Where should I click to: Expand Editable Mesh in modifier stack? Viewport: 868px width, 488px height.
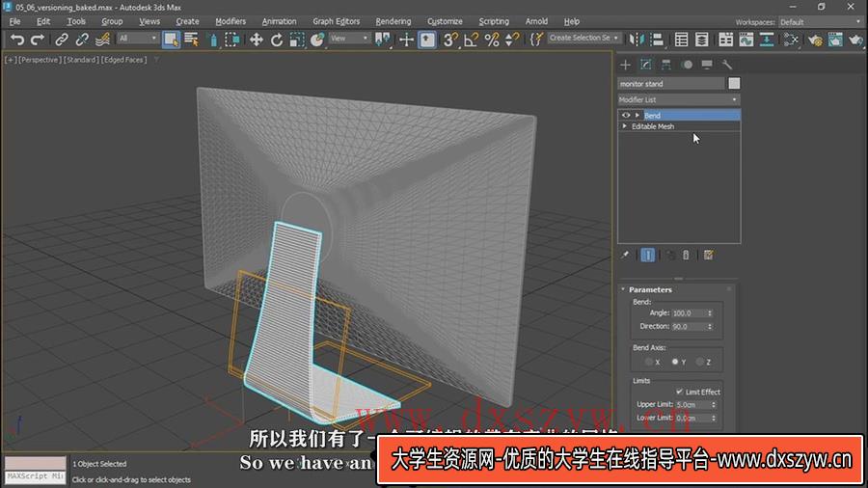(x=625, y=126)
